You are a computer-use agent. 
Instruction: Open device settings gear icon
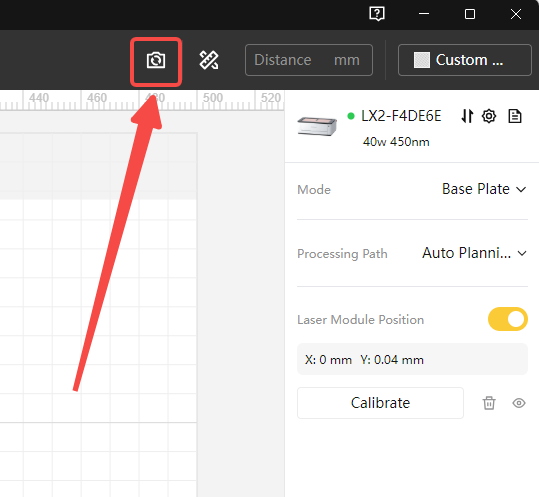click(x=489, y=116)
